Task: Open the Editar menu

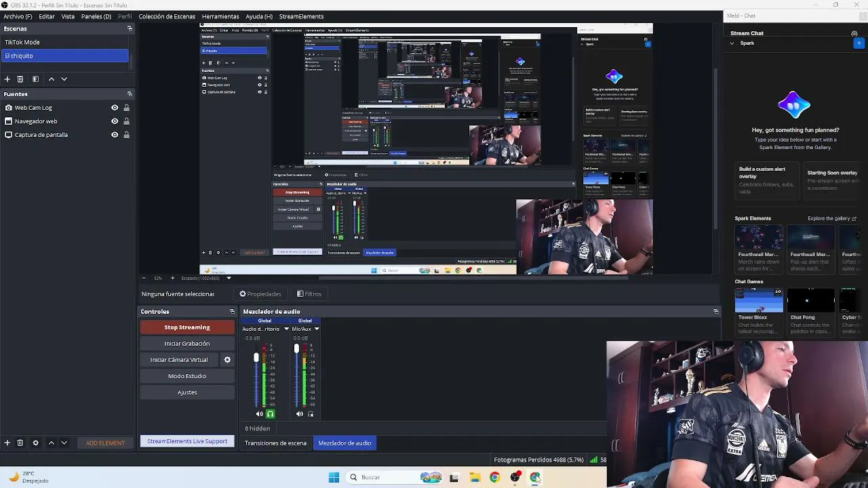Action: click(47, 16)
